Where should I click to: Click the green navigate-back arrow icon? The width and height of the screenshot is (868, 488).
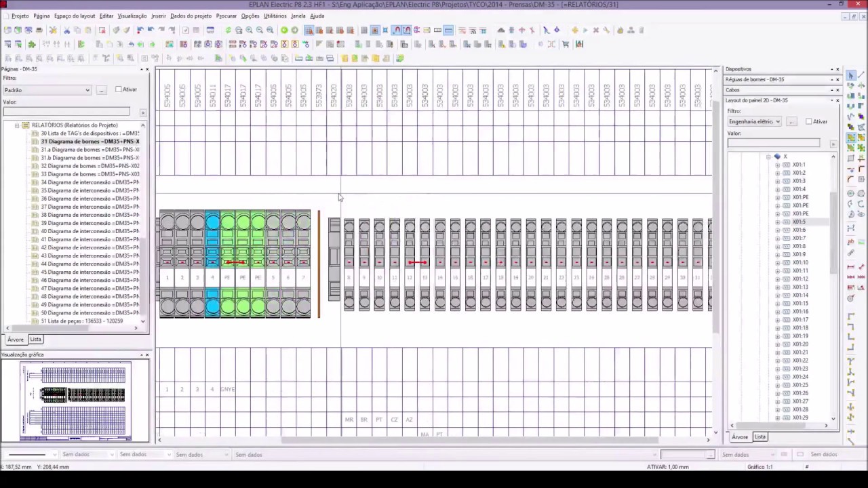(x=284, y=30)
